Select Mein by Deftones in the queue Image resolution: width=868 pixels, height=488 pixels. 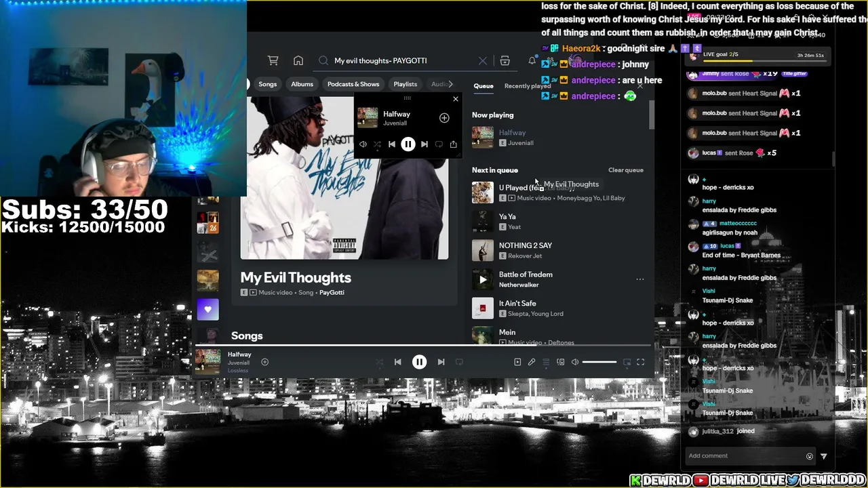[x=557, y=335]
